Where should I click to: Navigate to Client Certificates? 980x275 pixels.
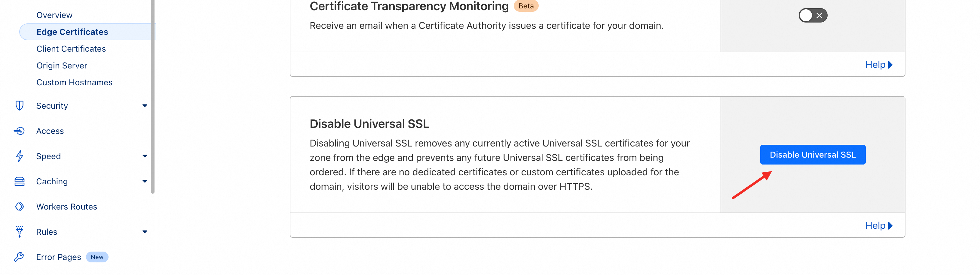(71, 49)
